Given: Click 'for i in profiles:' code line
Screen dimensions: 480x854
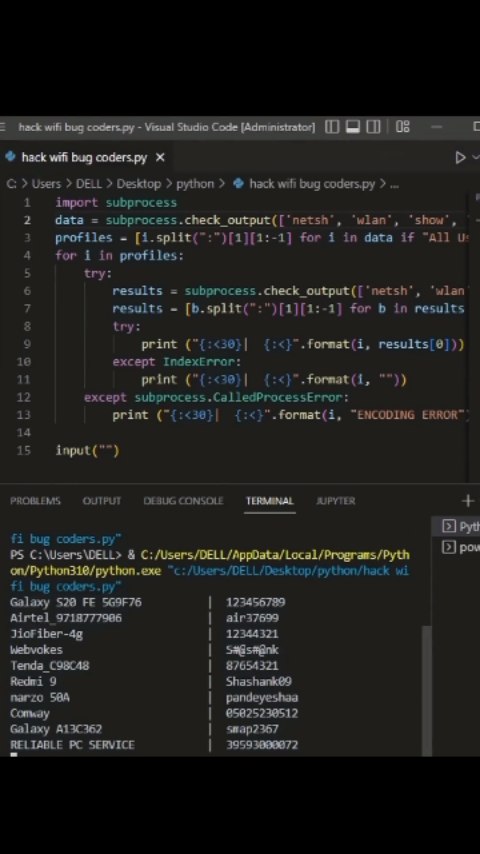Looking at the screenshot, I should coord(119,255).
